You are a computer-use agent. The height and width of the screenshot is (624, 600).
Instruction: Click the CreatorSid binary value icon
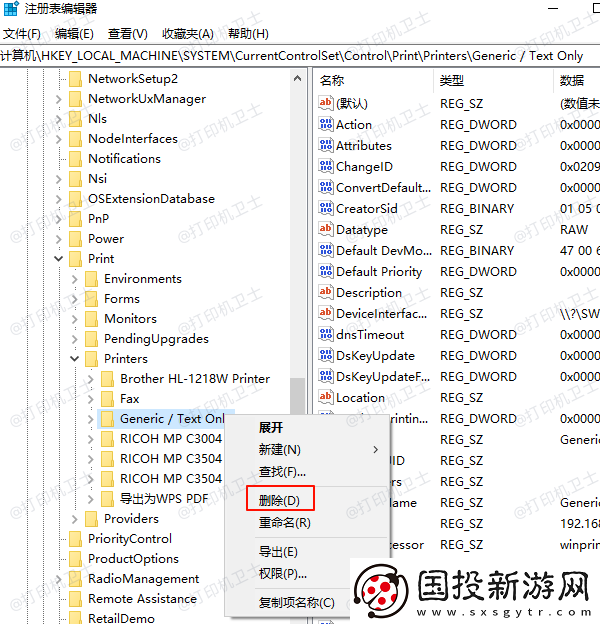(325, 208)
